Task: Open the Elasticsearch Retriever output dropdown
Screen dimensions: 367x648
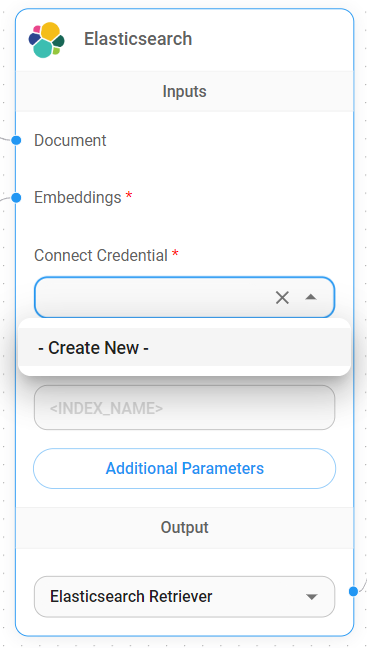Action: [x=184, y=597]
